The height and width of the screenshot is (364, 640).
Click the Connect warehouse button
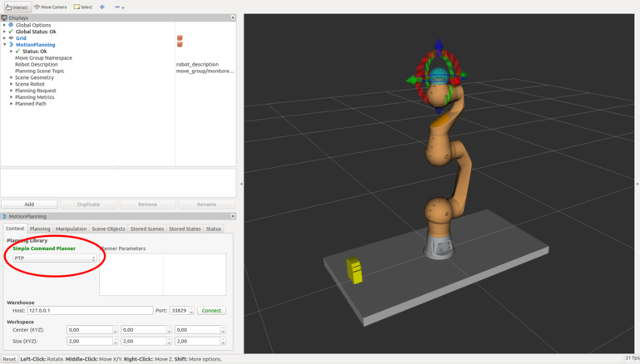click(x=211, y=311)
